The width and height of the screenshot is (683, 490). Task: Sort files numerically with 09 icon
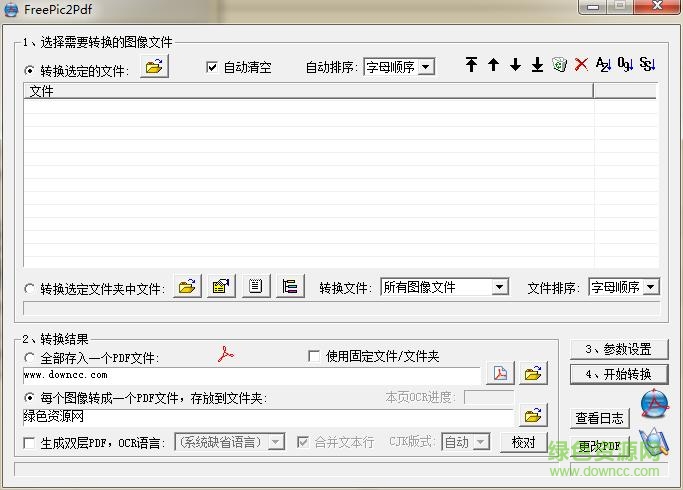625,64
